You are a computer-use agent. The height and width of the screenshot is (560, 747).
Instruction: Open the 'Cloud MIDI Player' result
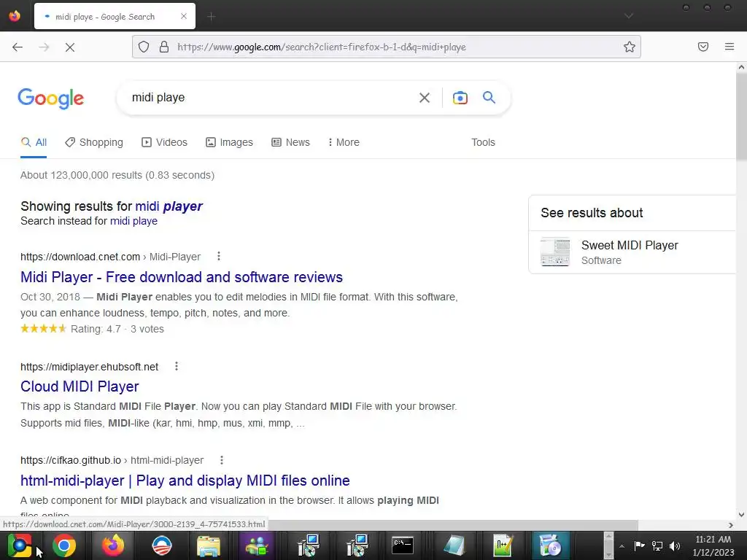[80, 386]
